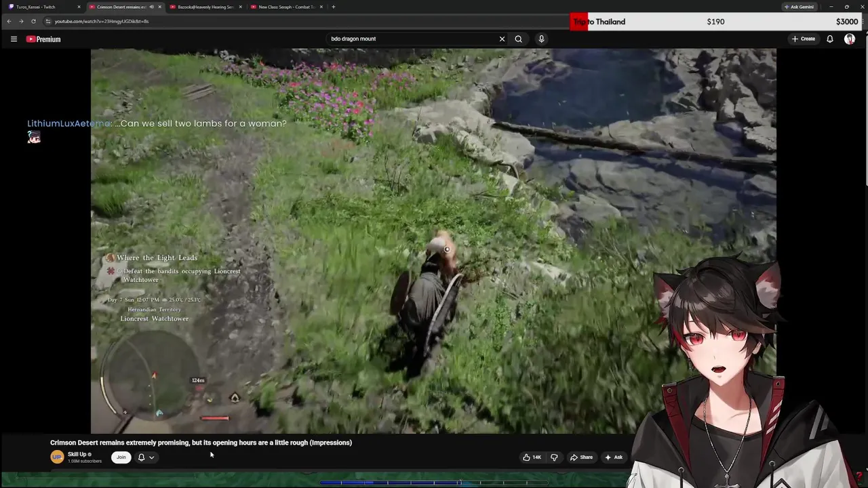Screen dimensions: 868x488
Task: Go back in browser history
Action: point(9,21)
